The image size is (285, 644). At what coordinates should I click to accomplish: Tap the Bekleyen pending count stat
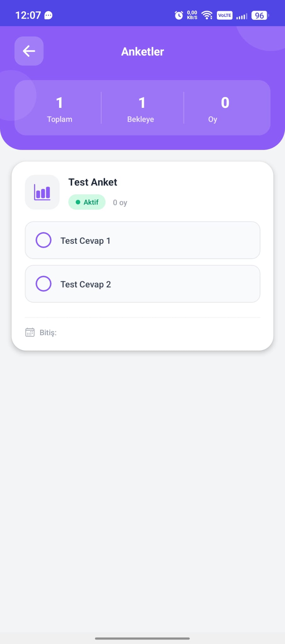tap(141, 108)
